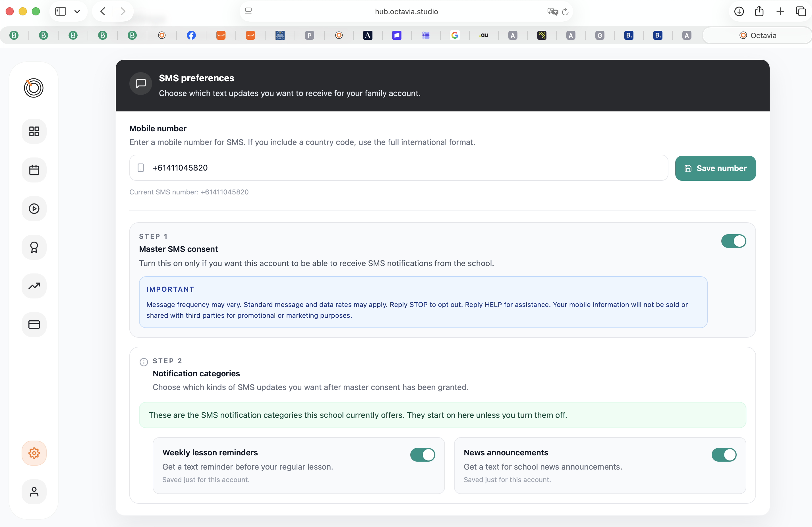812x527 pixels.
Task: Open the trending progress chart icon
Action: click(x=34, y=286)
